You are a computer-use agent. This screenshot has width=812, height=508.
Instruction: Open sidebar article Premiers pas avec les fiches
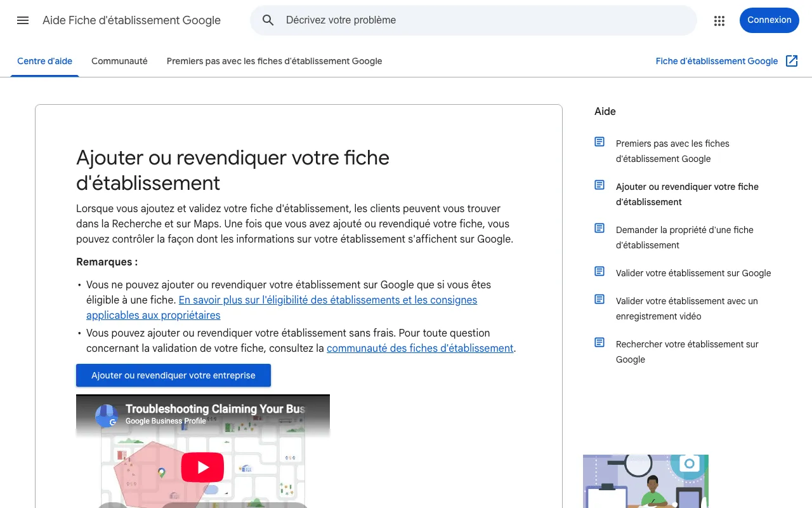coord(672,151)
